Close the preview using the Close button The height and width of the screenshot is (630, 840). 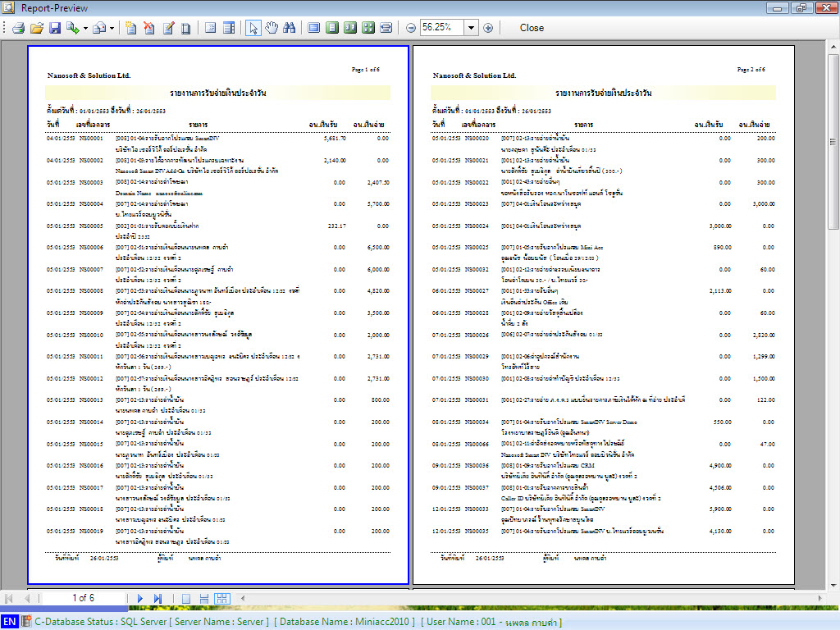(x=532, y=28)
